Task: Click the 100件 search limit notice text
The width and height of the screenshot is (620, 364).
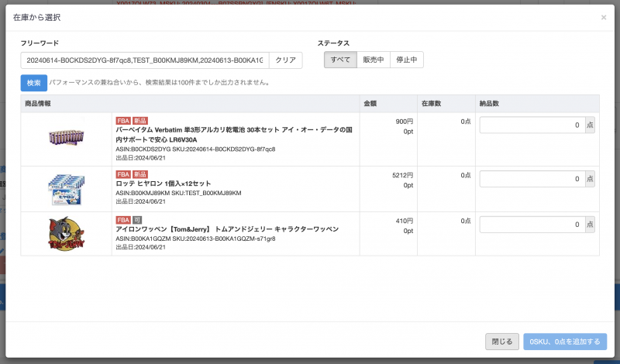Action: tap(160, 83)
